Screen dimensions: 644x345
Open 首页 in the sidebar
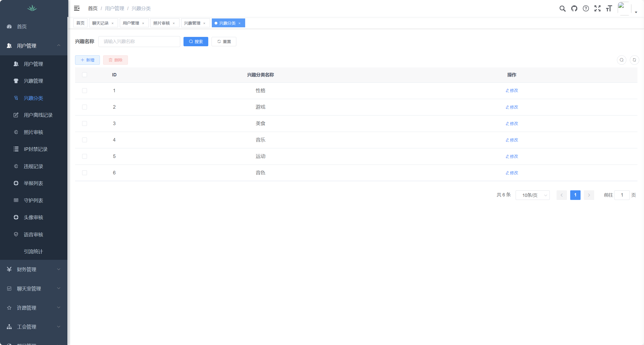point(34,27)
